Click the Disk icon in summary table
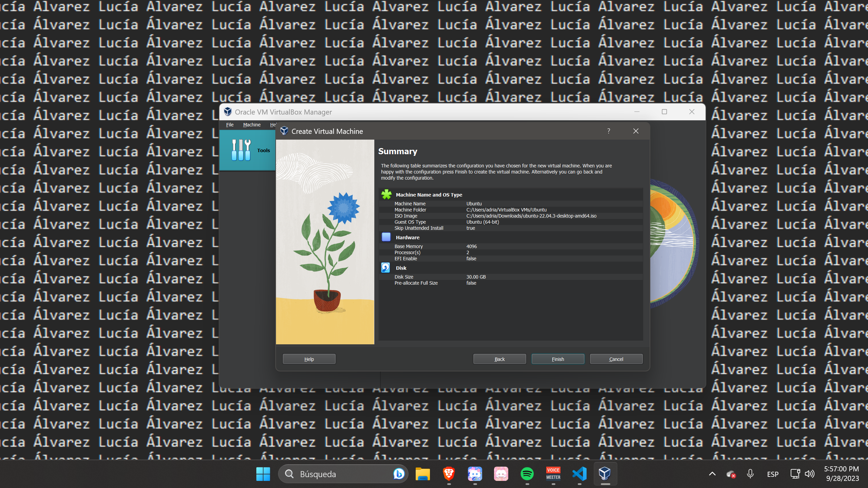 (x=386, y=268)
